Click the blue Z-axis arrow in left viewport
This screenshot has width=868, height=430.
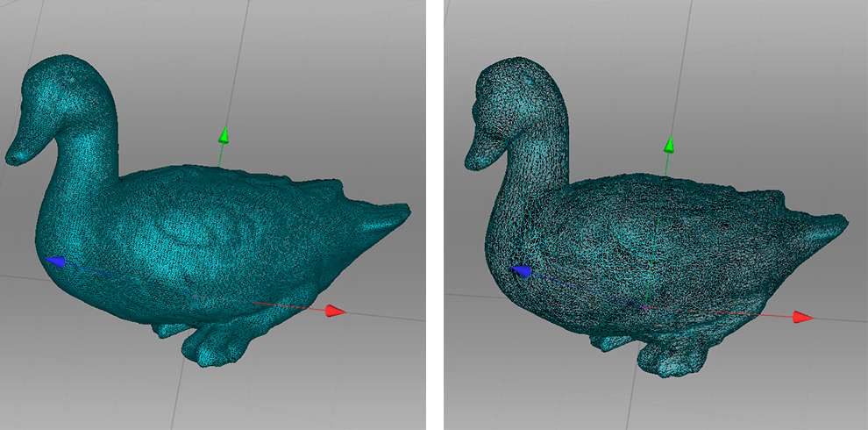click(x=57, y=262)
